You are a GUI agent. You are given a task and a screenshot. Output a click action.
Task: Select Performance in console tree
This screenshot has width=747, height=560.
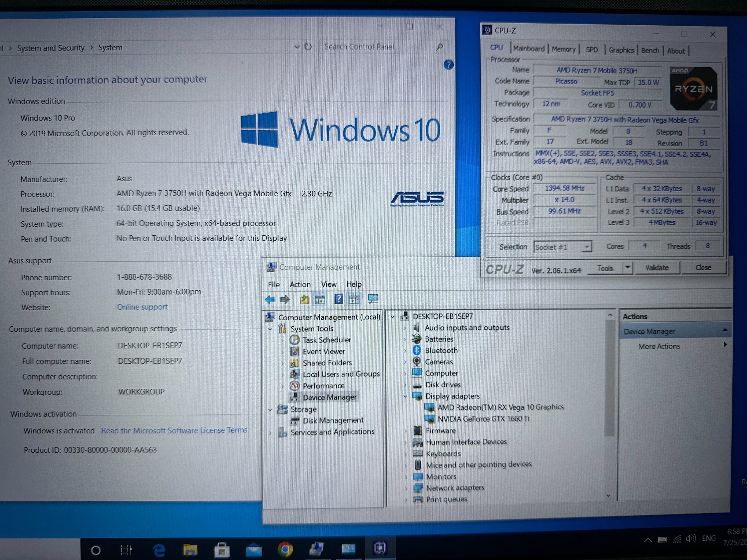323,386
